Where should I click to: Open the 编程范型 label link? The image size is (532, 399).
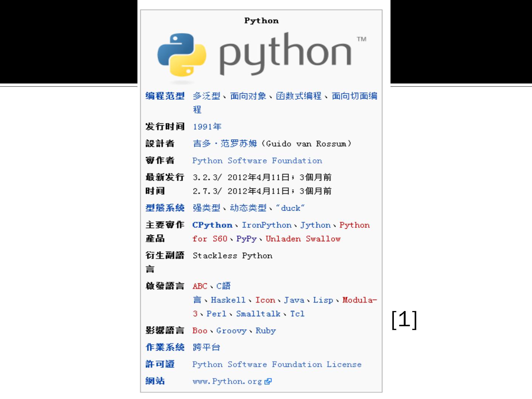(x=165, y=96)
